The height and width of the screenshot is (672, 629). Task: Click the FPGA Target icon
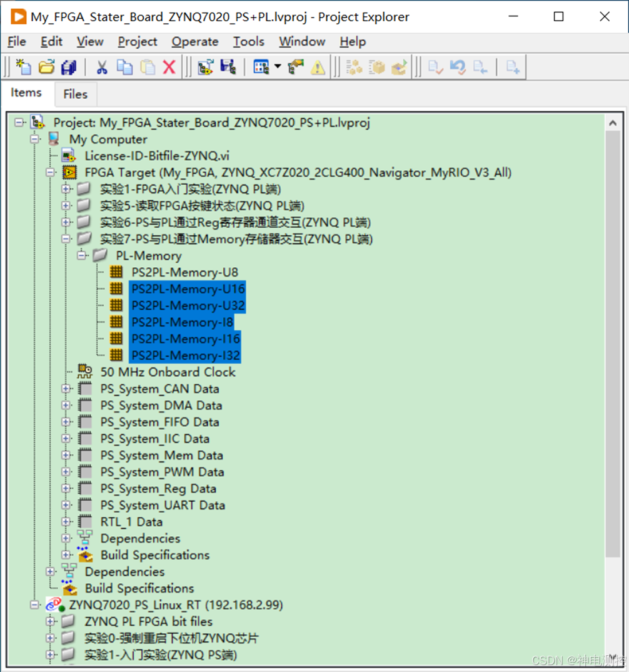pos(70,172)
